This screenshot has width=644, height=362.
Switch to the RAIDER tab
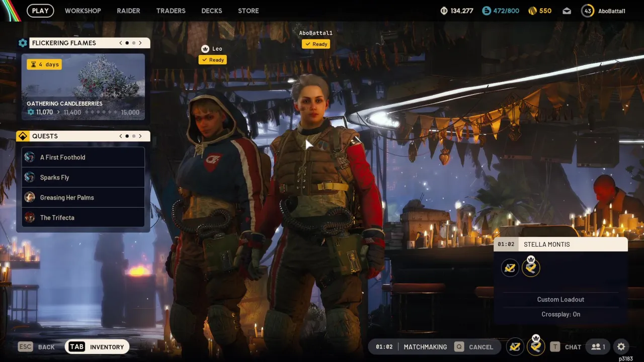[128, 11]
